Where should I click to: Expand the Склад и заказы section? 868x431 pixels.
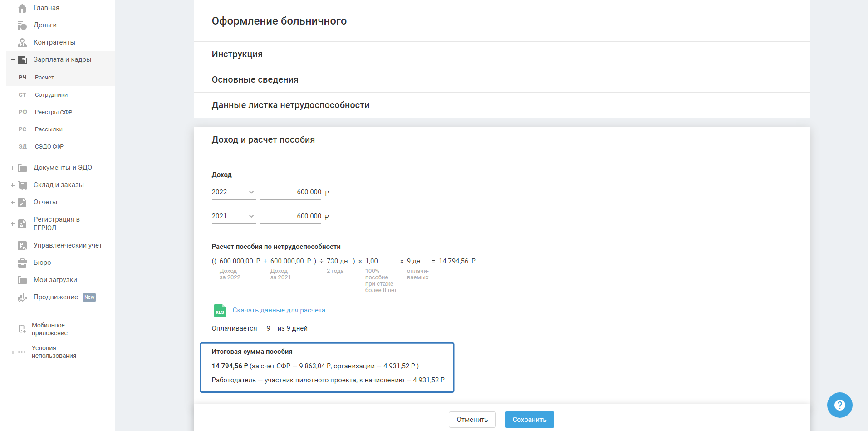point(13,185)
